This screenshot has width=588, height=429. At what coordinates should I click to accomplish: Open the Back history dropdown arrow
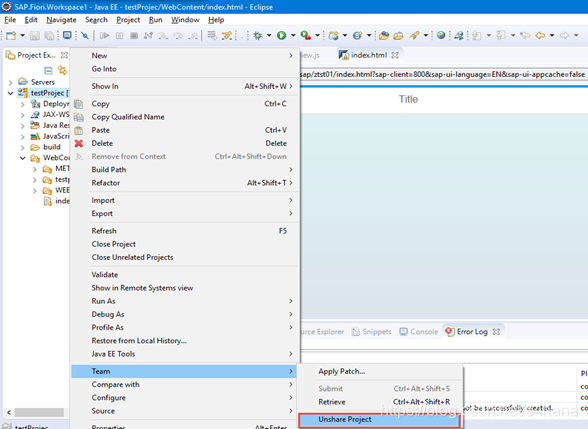point(552,36)
